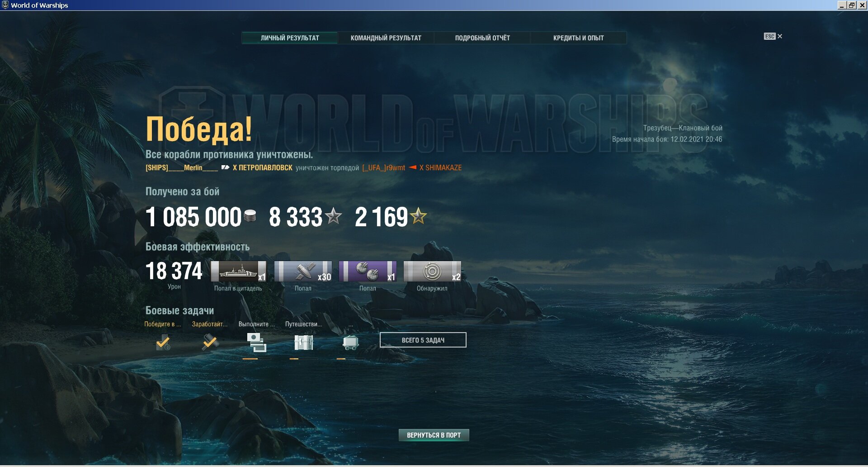Open the ПОДРОБНЫЙ ОТЧЁТ tab
This screenshot has width=868, height=467.
[482, 38]
